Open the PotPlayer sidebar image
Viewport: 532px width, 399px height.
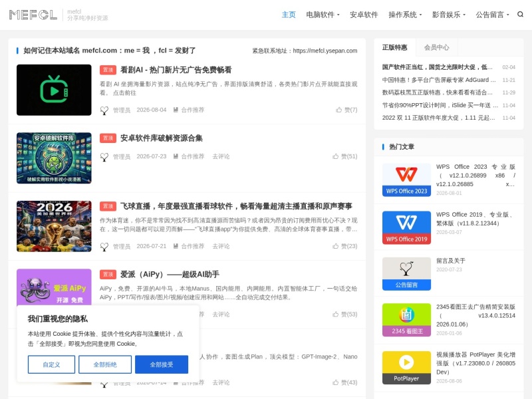click(x=406, y=368)
